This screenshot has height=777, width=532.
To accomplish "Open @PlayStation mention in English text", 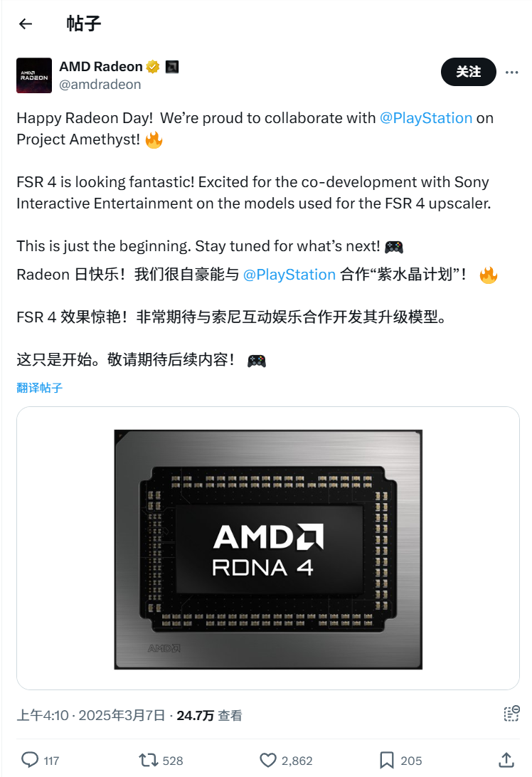I will [426, 118].
